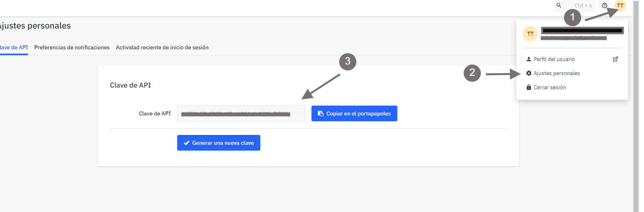Click the Clave de API text field
Image resolution: width=644 pixels, height=212 pixels.
pos(241,114)
